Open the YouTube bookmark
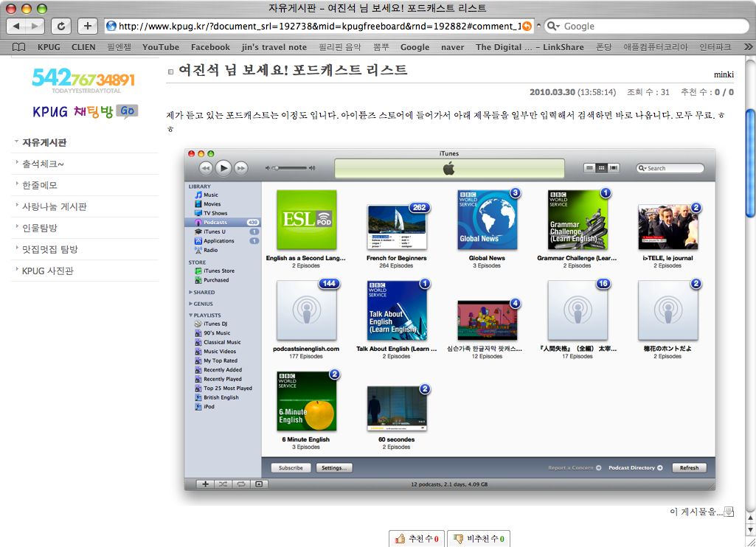Image resolution: width=756 pixels, height=547 pixels. 161,47
